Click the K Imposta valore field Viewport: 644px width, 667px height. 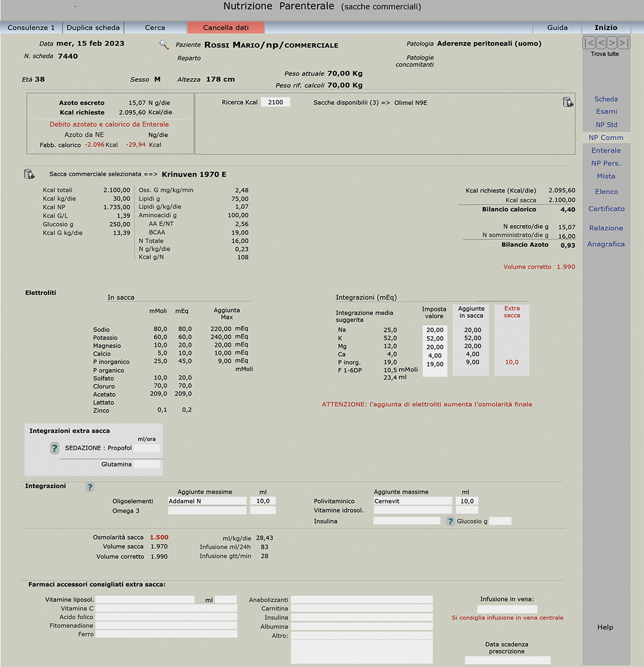(435, 338)
